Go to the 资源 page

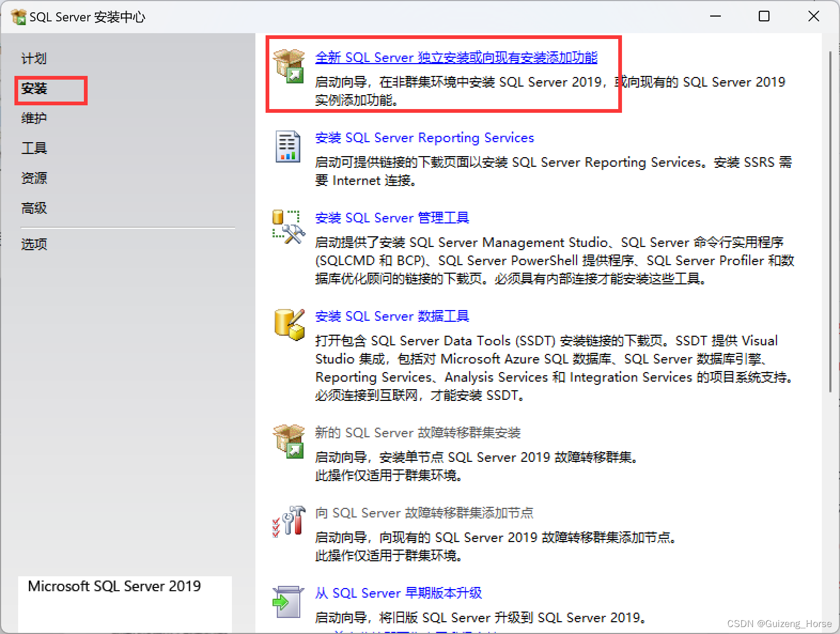click(34, 178)
